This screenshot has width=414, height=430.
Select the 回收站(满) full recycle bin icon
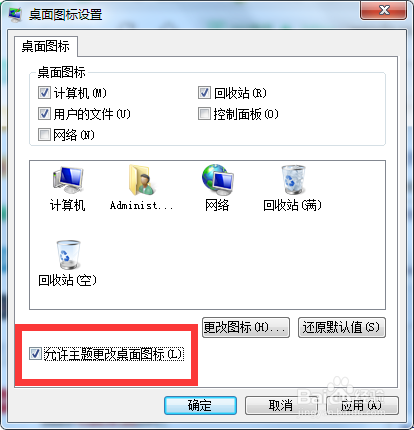pyautogui.click(x=293, y=180)
